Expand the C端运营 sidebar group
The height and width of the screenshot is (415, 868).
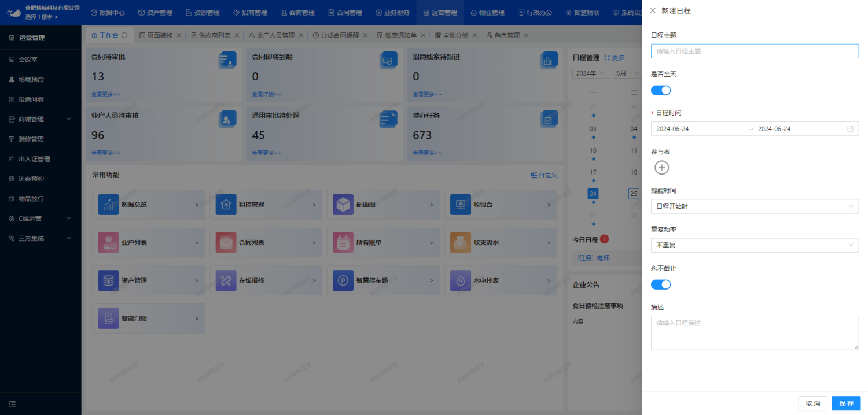click(x=41, y=218)
